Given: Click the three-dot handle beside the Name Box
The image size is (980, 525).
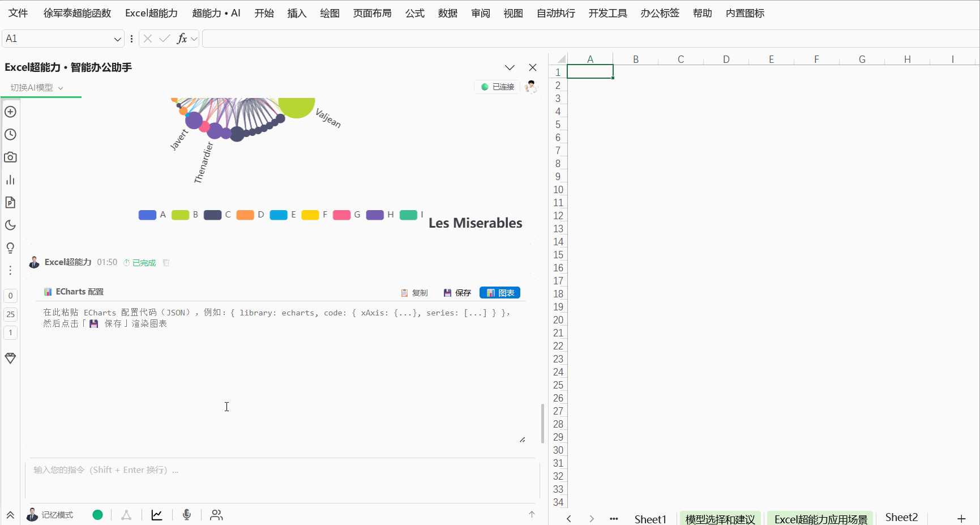Looking at the screenshot, I should coord(131,39).
